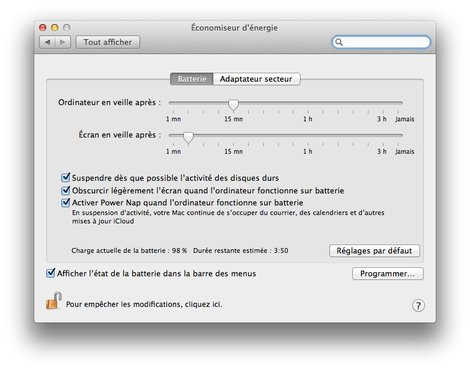Screen dimensions: 470x370
Task: Minimize window with the yellow button
Action: [55, 27]
